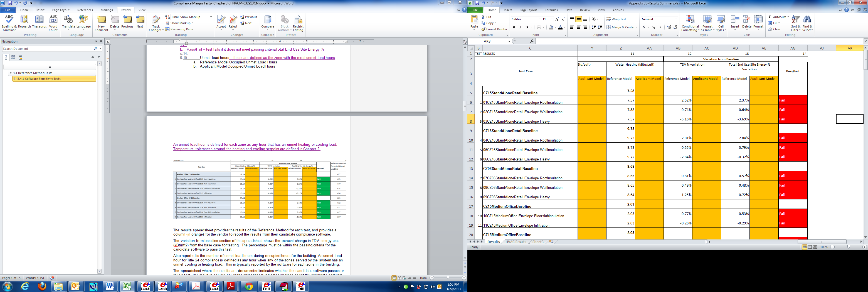The image size is (868, 292).
Task: Click Translate icon in Word ribbon
Action: [x=68, y=22]
